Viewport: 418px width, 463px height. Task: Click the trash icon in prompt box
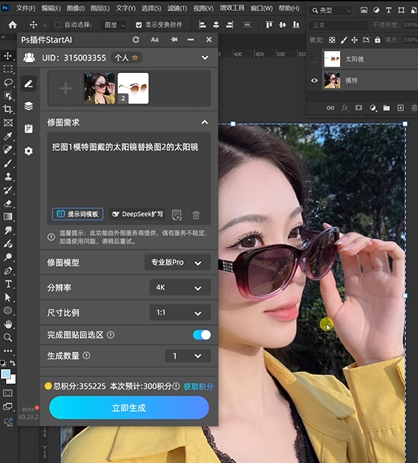tap(196, 215)
